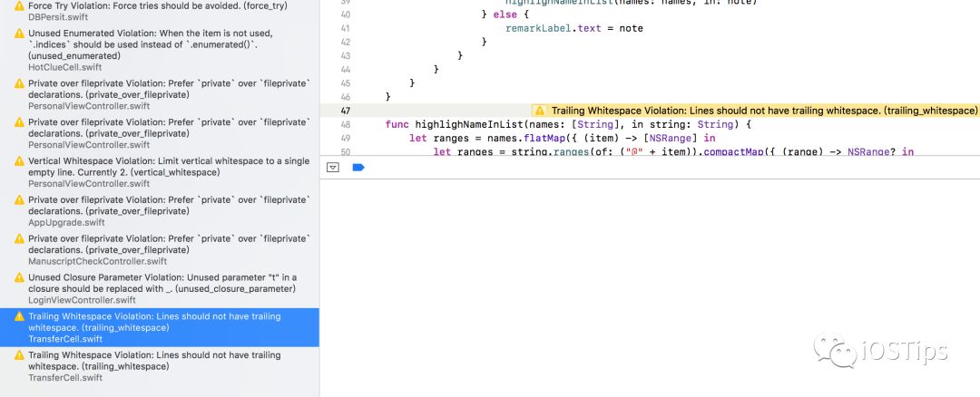Select highlighted Trailing Whitespace Violation message
This screenshot has height=397, width=980.
pos(154,322)
